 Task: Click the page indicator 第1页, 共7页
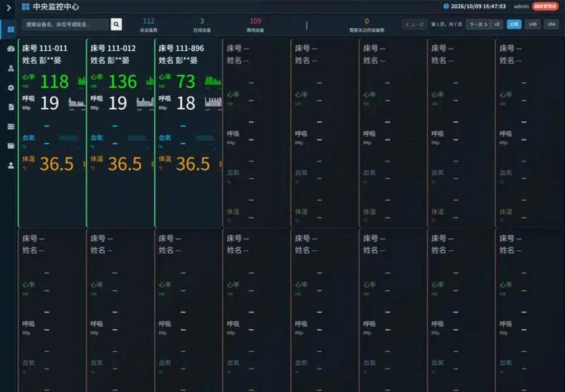tap(446, 25)
